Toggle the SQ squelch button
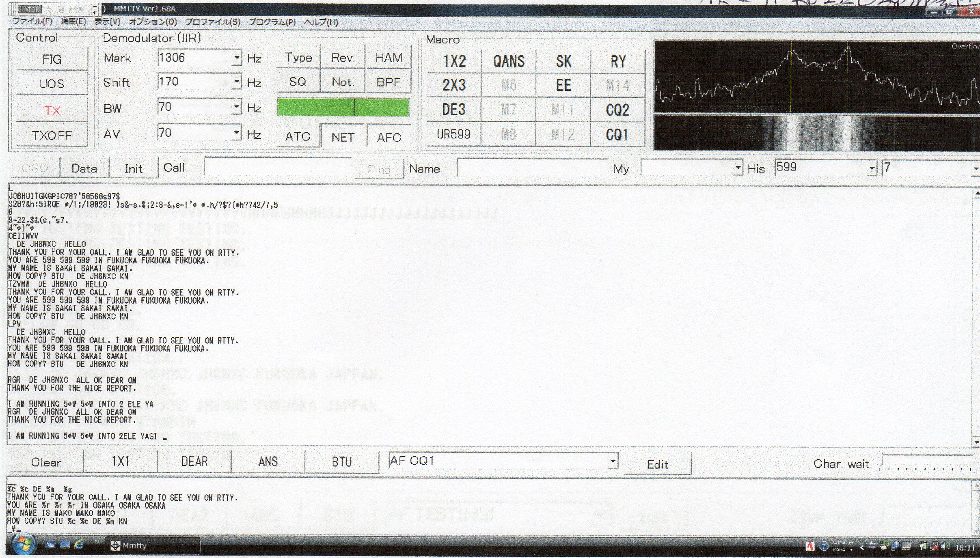Screen dimensions: 980x558 point(298,82)
